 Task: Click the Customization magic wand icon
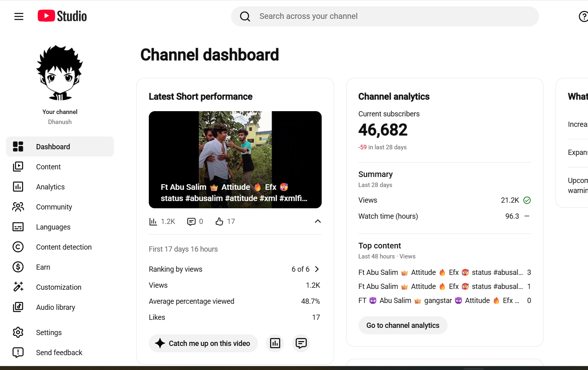tap(18, 287)
